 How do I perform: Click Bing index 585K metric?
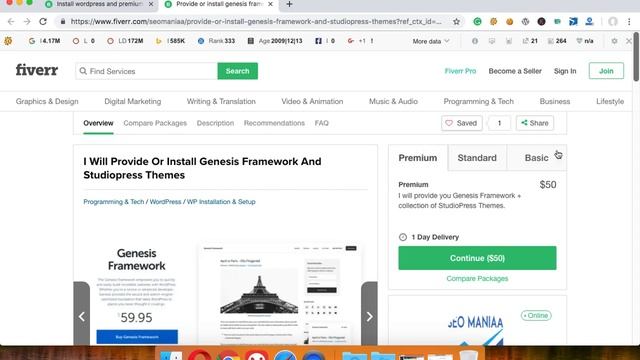(x=170, y=41)
